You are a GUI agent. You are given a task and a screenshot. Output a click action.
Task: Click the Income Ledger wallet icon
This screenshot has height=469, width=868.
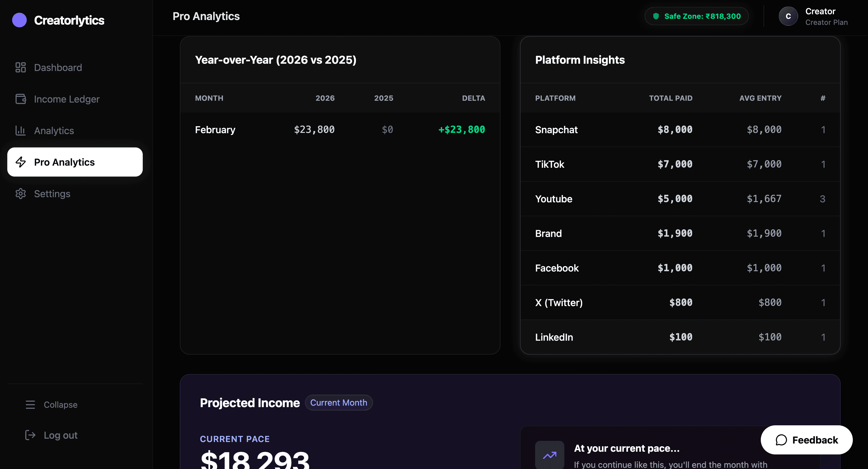21,99
